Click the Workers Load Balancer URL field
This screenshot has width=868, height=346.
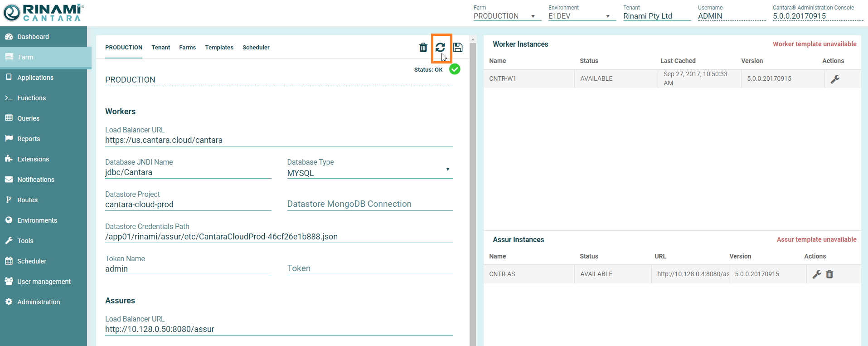click(x=279, y=141)
